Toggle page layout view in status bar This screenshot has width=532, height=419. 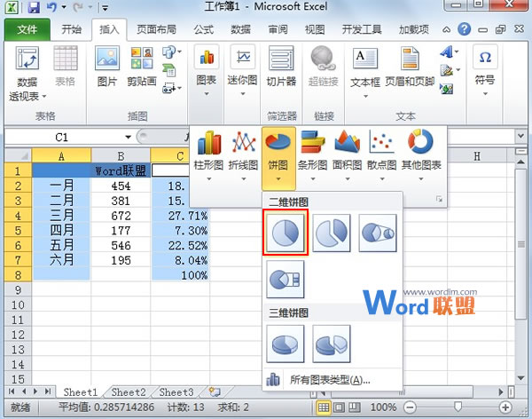pyautogui.click(x=341, y=407)
